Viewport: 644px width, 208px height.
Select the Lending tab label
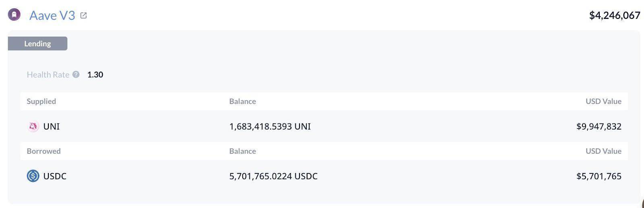pyautogui.click(x=37, y=43)
